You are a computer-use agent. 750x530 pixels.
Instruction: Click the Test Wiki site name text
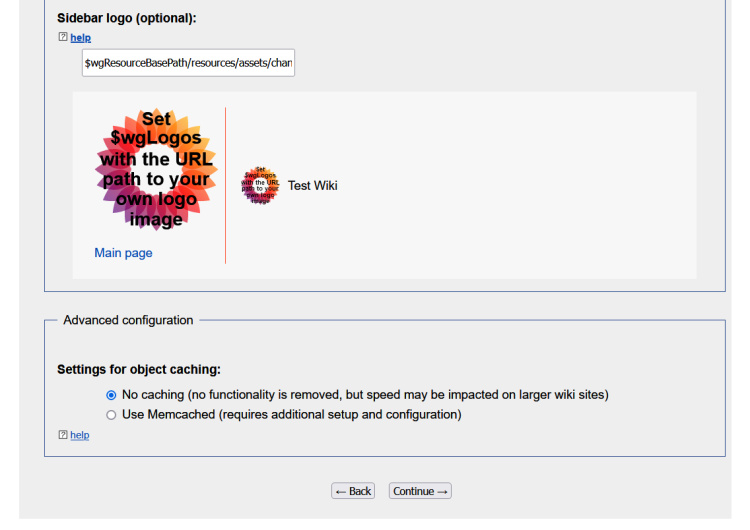[x=312, y=185]
